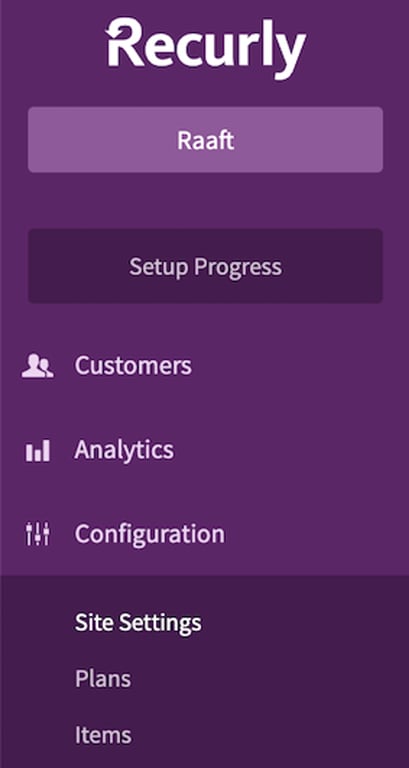Click the Configuration sliders icon
The height and width of the screenshot is (768, 409).
(x=38, y=534)
